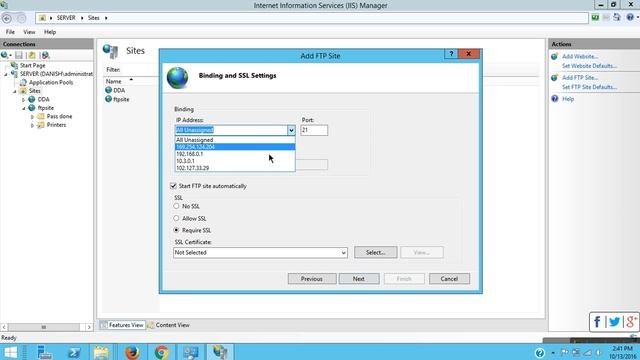Image resolution: width=640 pixels, height=360 pixels.
Task: Select the Allow SSL radio button
Action: (x=176, y=218)
